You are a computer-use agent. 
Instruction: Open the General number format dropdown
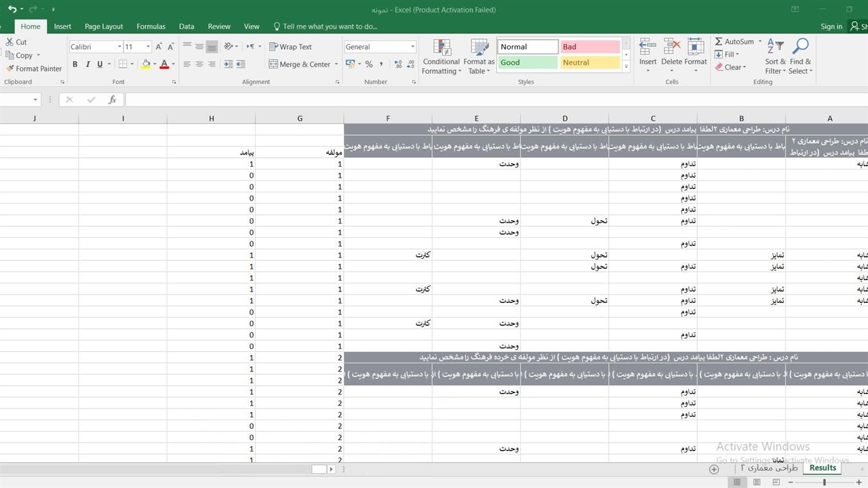(x=412, y=47)
